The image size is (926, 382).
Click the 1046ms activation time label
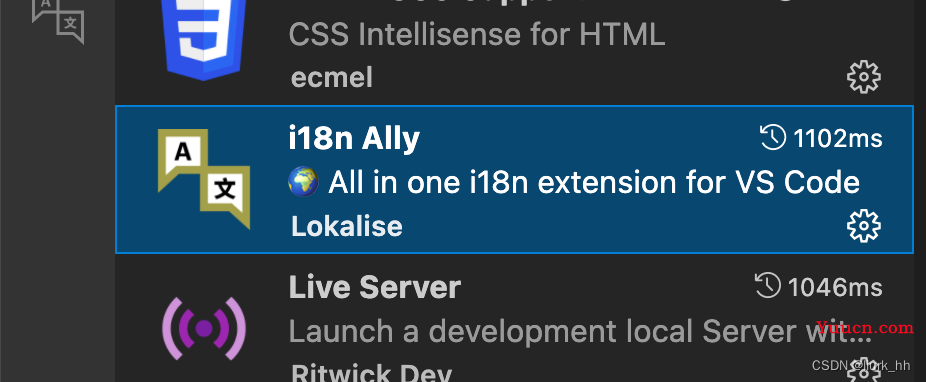pyautogui.click(x=835, y=288)
